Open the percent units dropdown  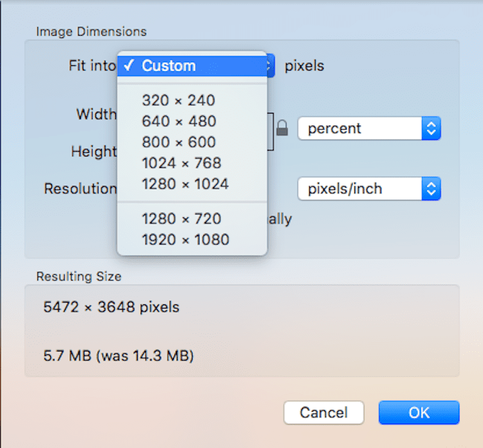(x=369, y=129)
